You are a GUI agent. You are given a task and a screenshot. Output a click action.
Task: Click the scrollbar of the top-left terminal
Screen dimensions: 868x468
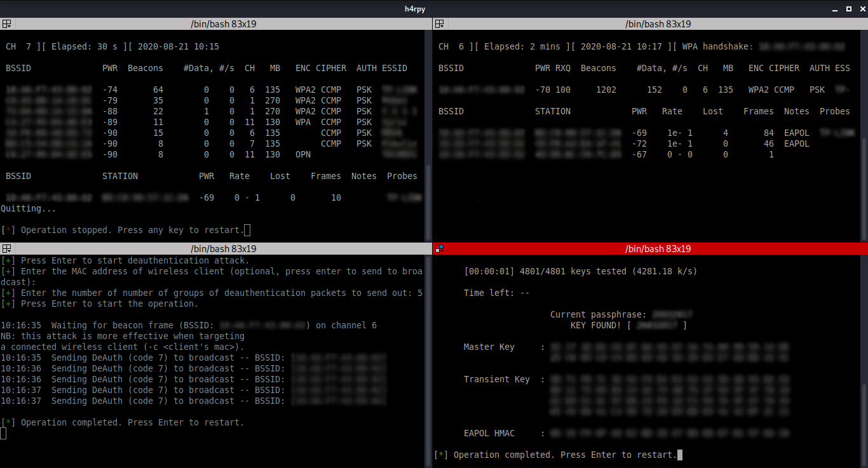click(x=429, y=191)
